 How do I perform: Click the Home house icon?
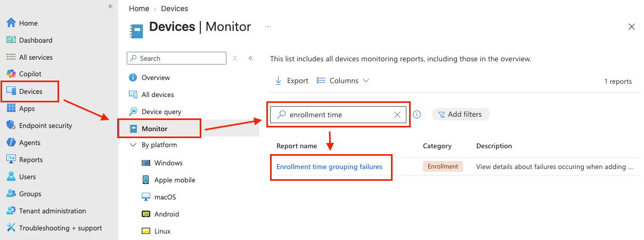[11, 23]
